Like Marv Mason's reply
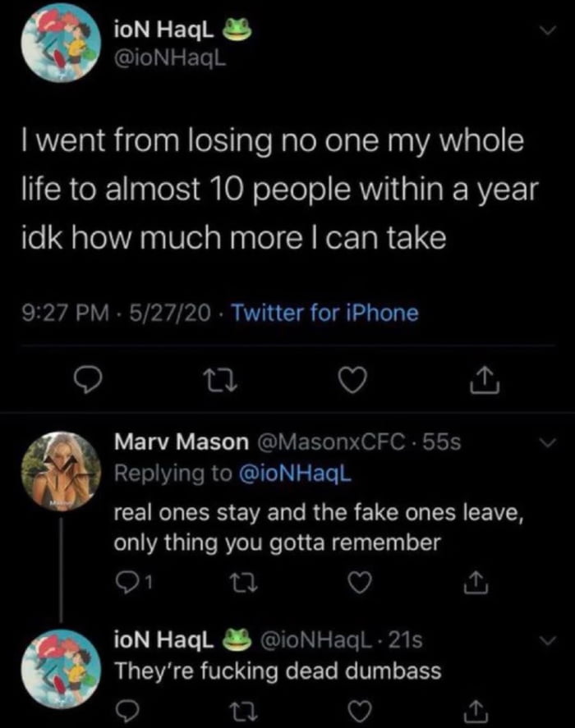 click(358, 581)
